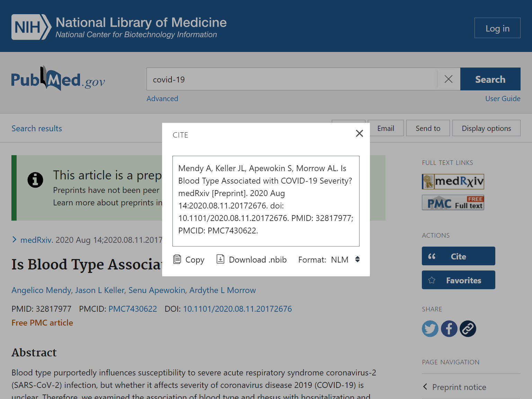
Task: Go to Preprint notice in page navigation
Action: coord(459,387)
